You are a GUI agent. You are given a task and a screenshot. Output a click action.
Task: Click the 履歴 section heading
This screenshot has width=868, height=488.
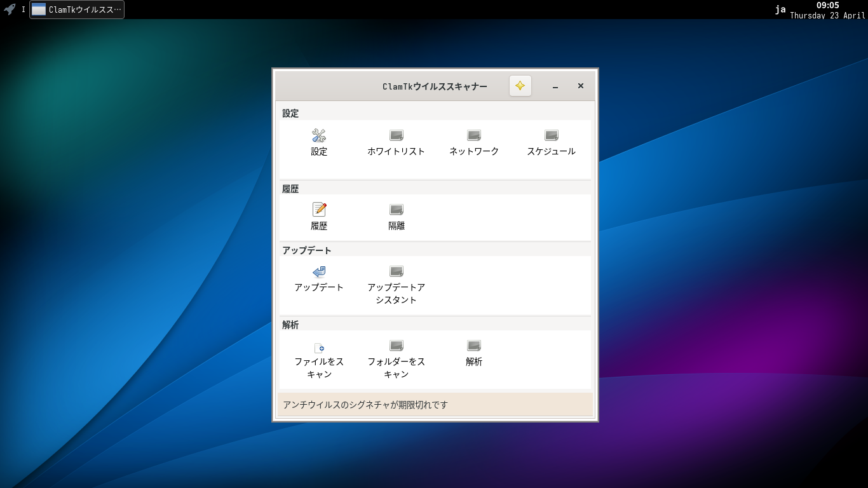[290, 189]
